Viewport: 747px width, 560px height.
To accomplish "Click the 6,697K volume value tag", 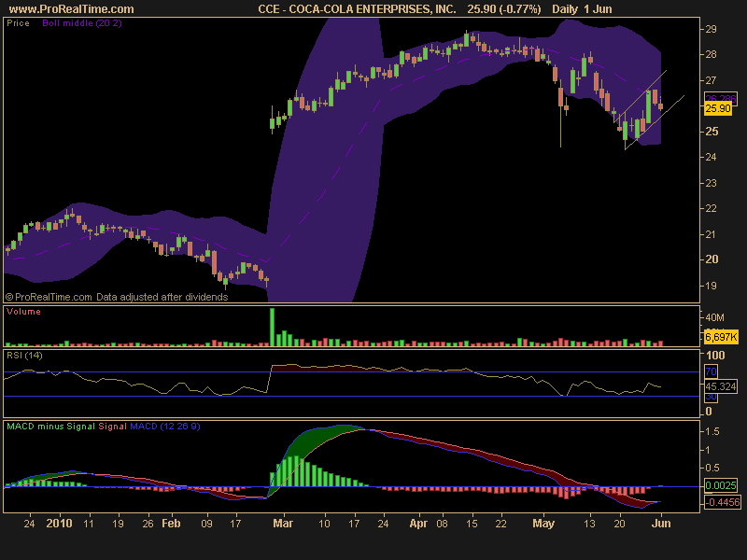I will coord(721,337).
